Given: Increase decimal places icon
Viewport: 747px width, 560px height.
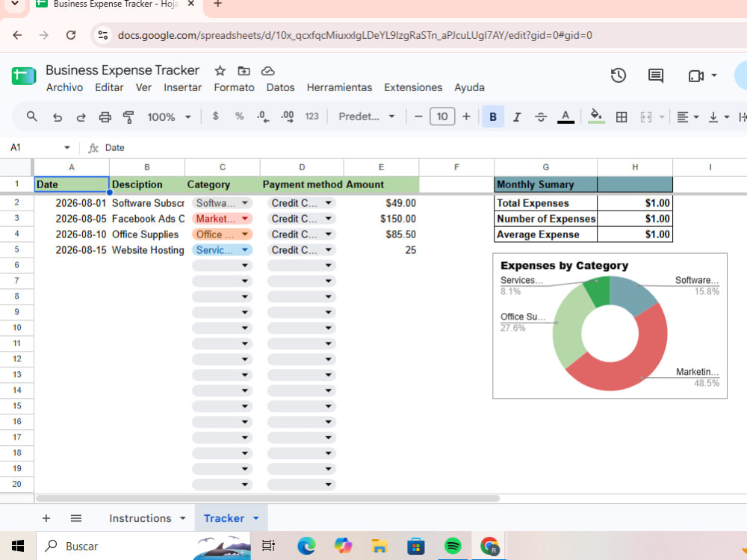Looking at the screenshot, I should (x=288, y=116).
